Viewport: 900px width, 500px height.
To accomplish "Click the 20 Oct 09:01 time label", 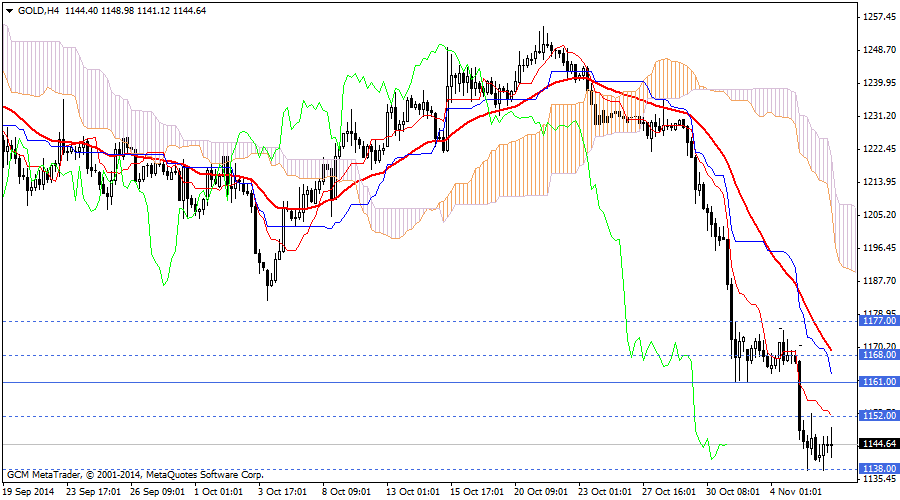I will pyautogui.click(x=540, y=492).
